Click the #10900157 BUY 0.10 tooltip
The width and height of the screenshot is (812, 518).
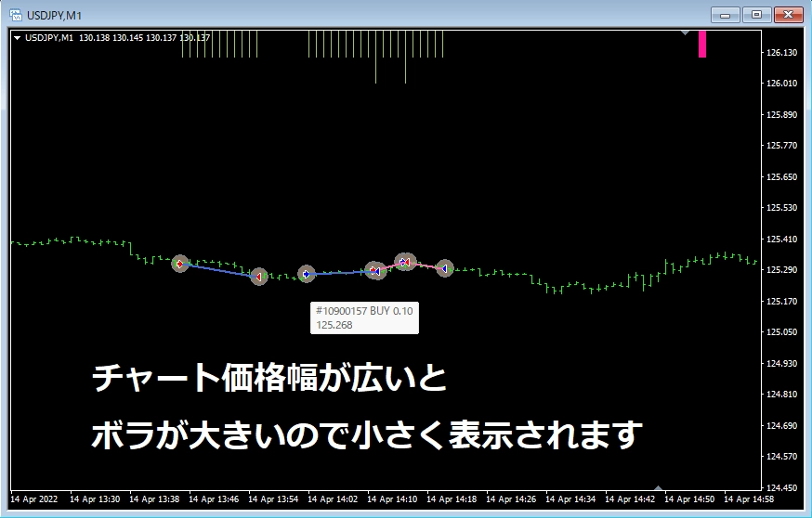(364, 317)
